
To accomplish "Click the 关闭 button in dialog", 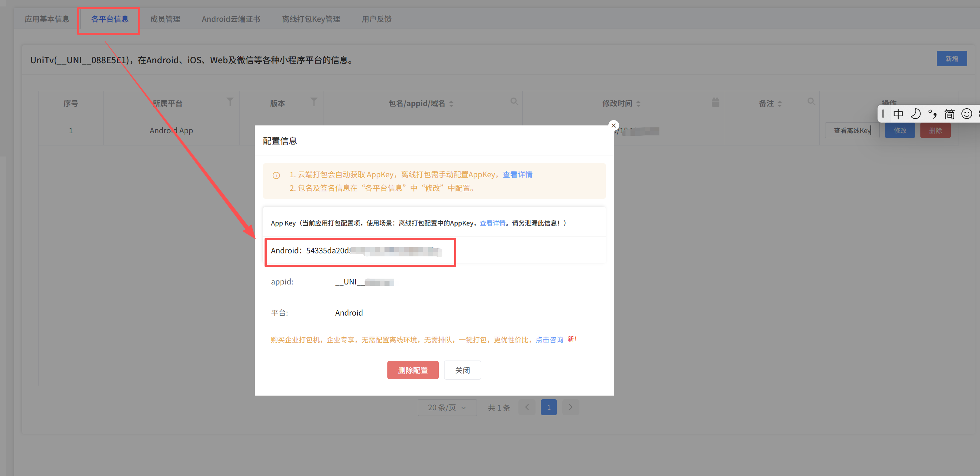I will click(462, 370).
